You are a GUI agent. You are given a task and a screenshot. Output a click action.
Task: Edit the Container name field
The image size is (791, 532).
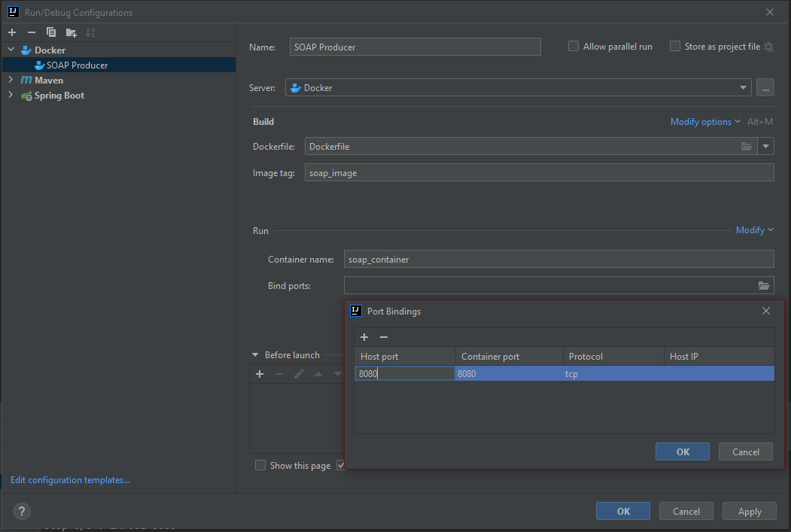(559, 259)
